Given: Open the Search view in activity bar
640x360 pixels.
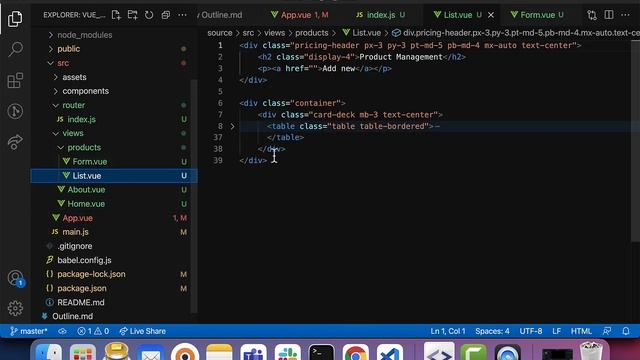Looking at the screenshot, I should pos(15,49).
